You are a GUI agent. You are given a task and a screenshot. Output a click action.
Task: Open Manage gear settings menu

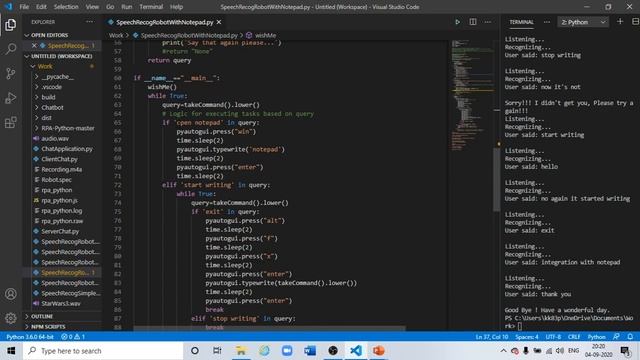(11, 318)
